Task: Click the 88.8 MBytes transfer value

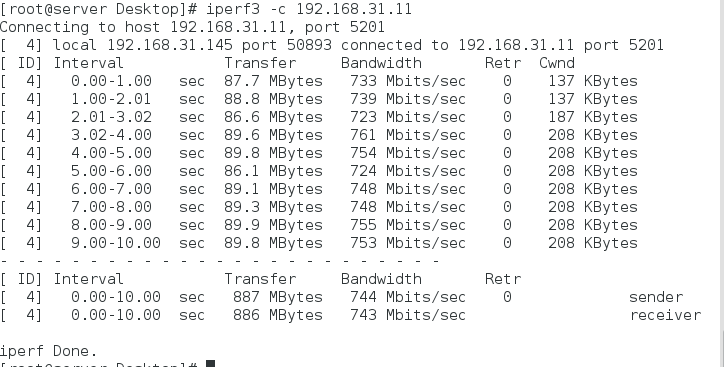Action: 273,99
